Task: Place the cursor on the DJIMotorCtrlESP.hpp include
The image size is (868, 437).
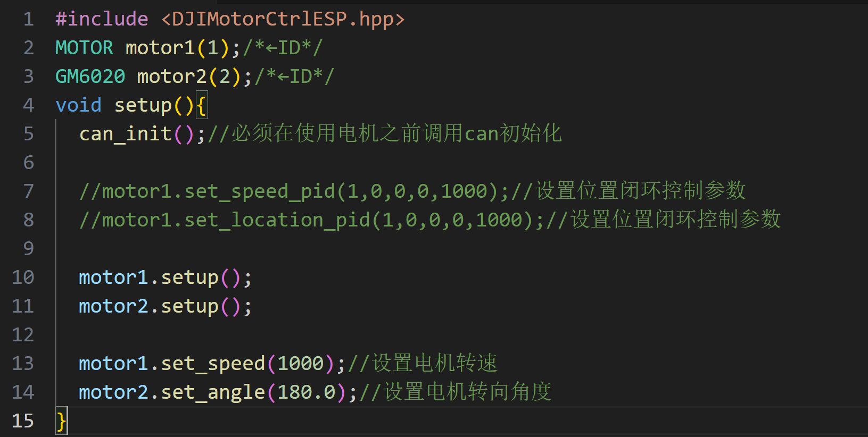Action: click(283, 19)
